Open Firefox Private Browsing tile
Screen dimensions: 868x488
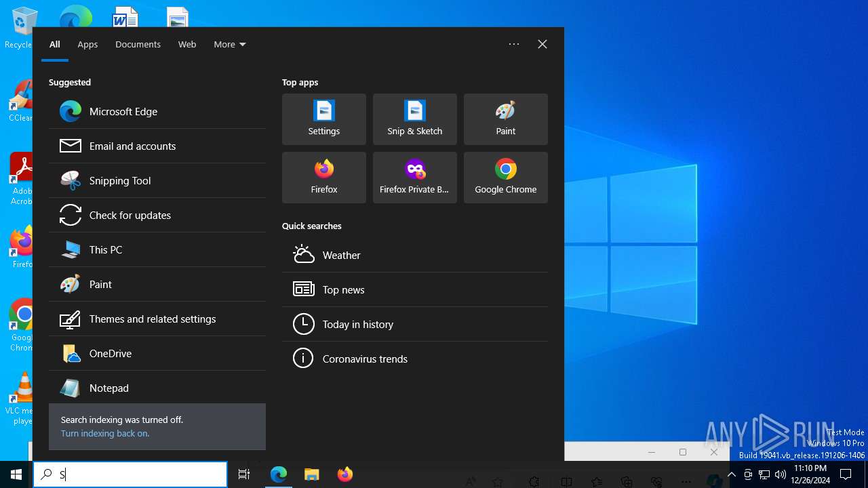415,178
